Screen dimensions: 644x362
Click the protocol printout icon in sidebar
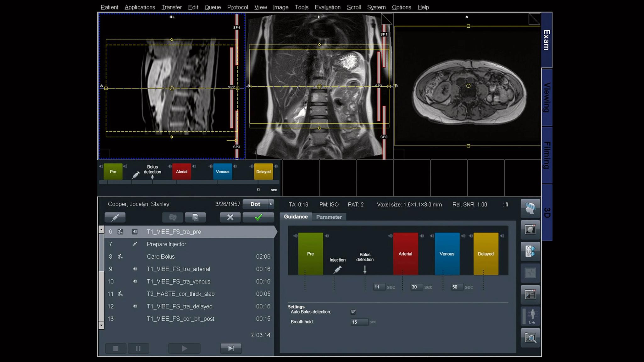point(530,295)
